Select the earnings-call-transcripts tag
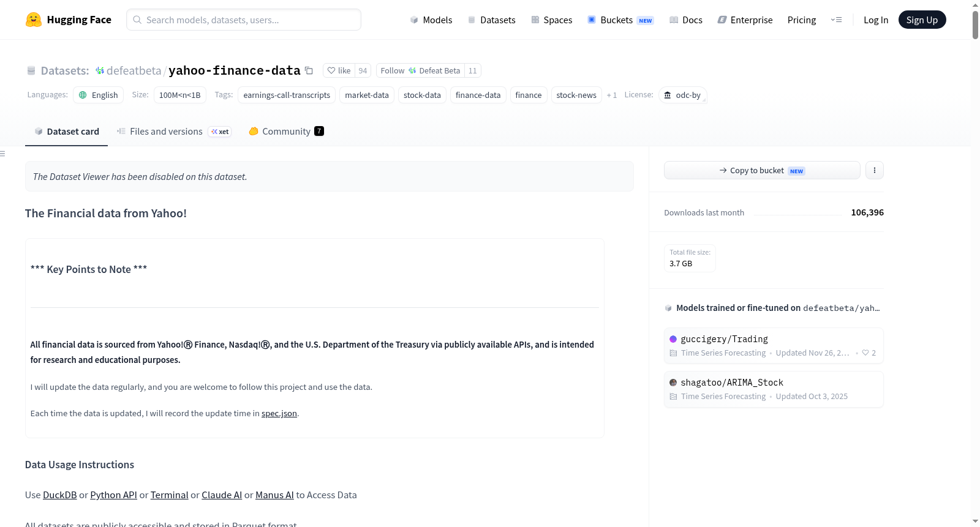 pyautogui.click(x=287, y=95)
